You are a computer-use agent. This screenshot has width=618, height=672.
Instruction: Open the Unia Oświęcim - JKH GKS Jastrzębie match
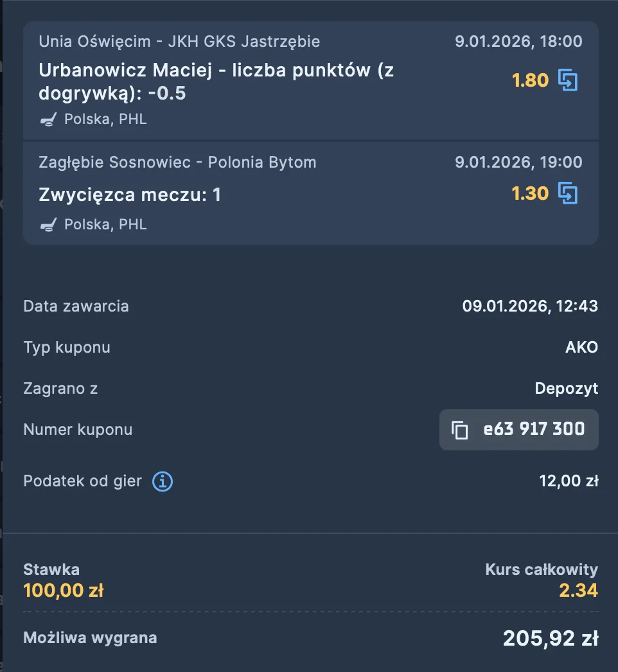179,42
